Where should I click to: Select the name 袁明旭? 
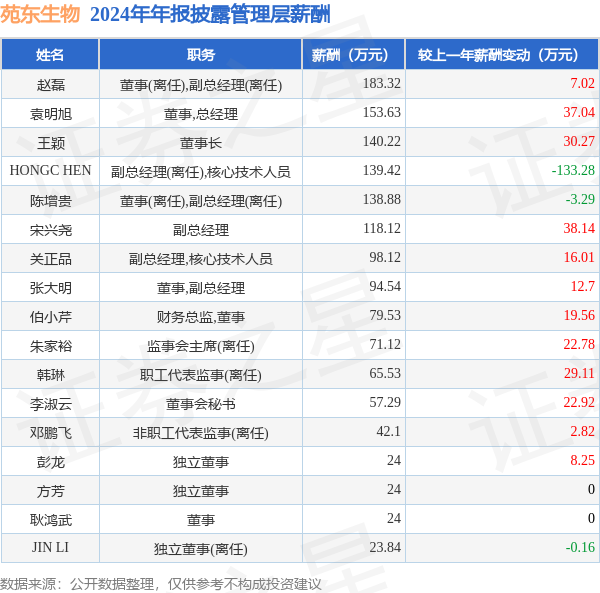pyautogui.click(x=51, y=114)
